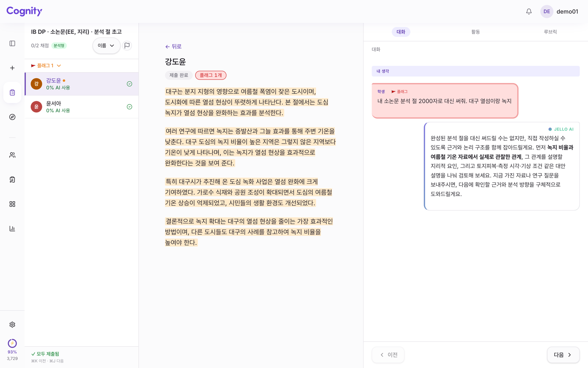588x368 pixels.
Task: Open the assignments clipboard icon
Action: click(x=12, y=92)
